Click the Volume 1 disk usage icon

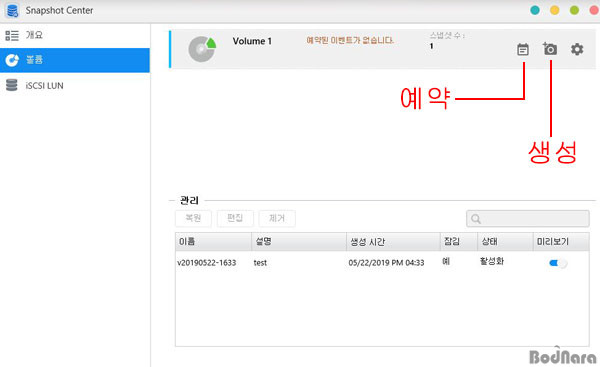pyautogui.click(x=202, y=49)
